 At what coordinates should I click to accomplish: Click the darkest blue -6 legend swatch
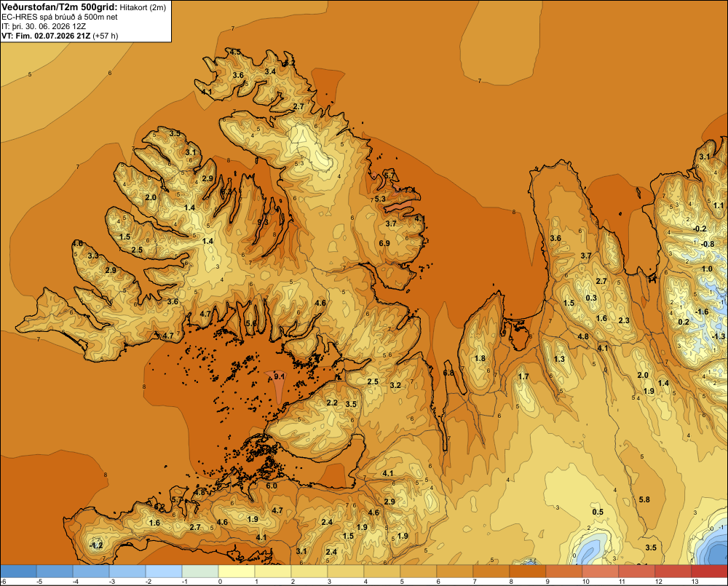point(19,571)
